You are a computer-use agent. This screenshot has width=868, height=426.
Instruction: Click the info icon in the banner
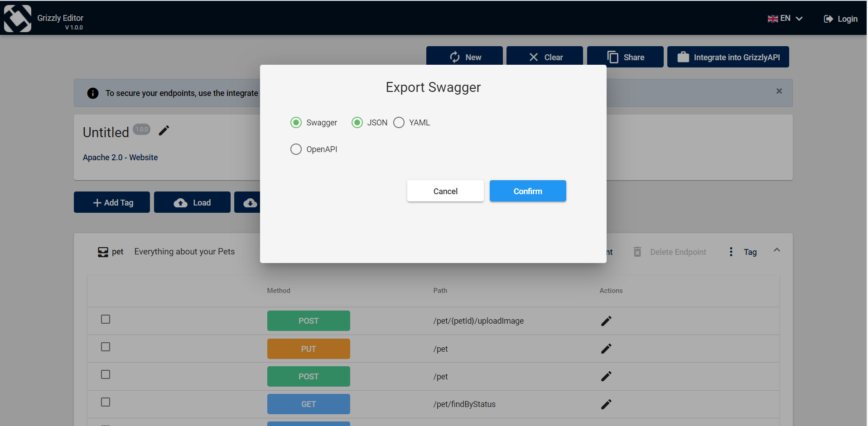tap(93, 93)
